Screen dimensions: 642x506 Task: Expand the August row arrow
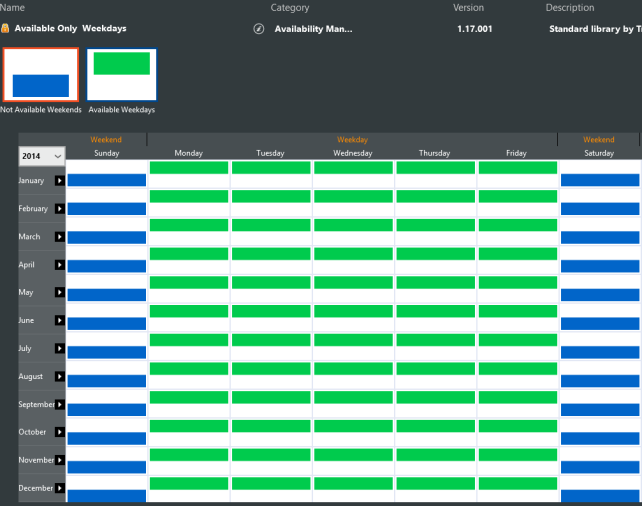pos(60,376)
